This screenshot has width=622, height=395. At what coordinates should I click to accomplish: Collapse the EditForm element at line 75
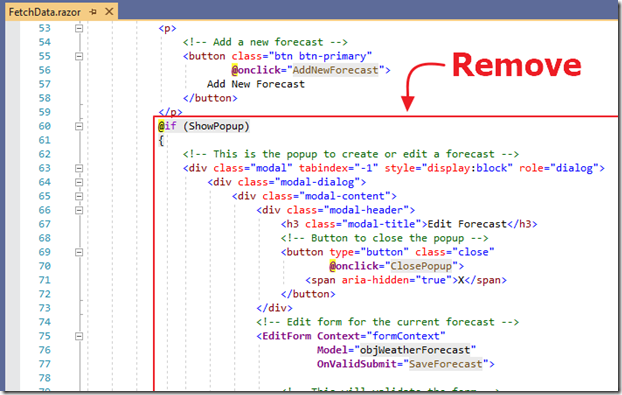pos(79,336)
